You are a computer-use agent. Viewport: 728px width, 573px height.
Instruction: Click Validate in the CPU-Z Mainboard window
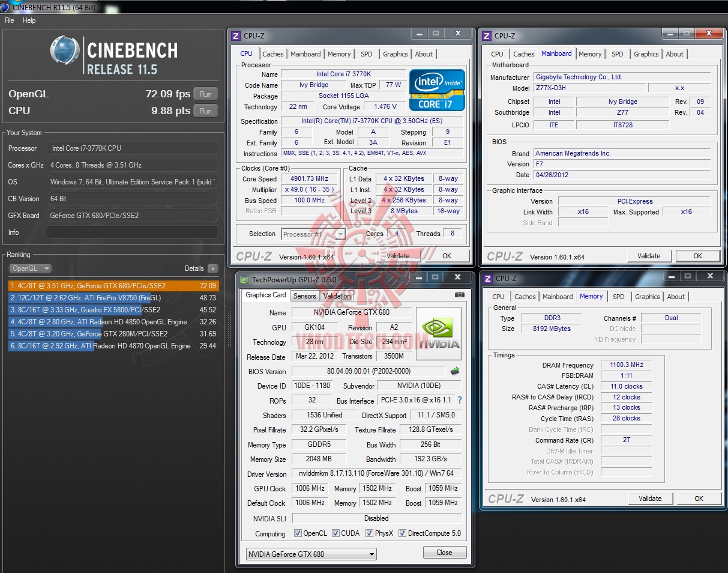coord(649,256)
